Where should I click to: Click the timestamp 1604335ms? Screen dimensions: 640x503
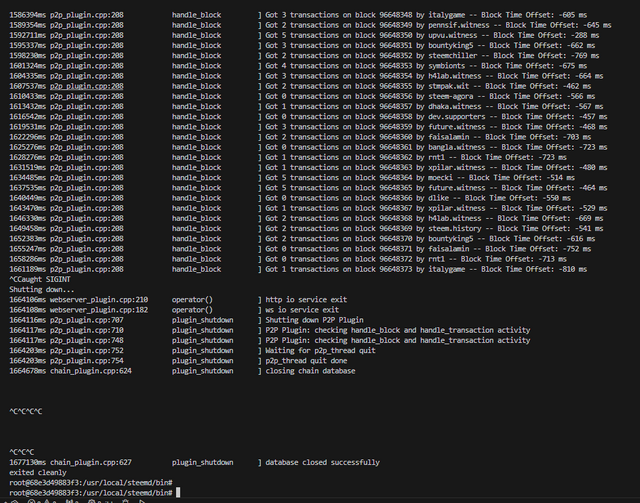28,76
